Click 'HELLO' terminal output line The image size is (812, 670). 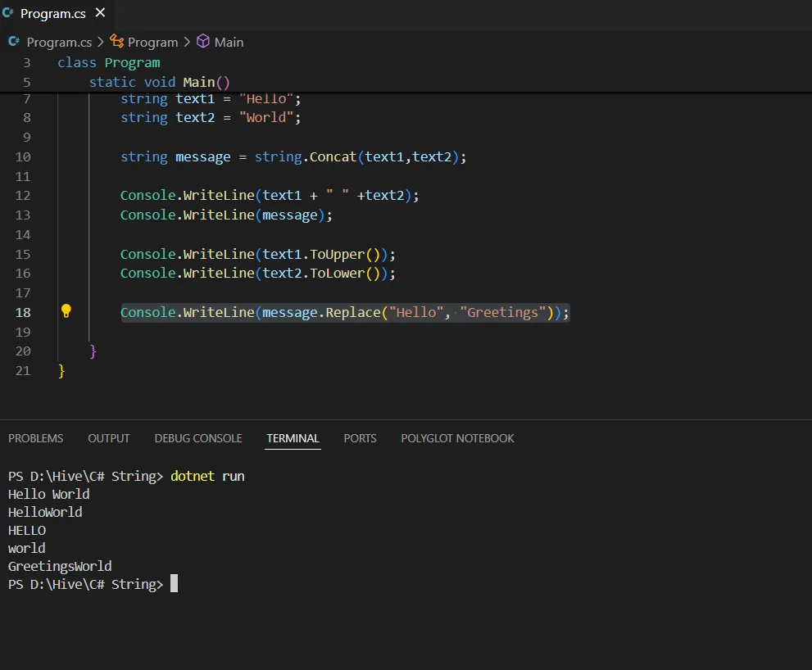click(27, 531)
